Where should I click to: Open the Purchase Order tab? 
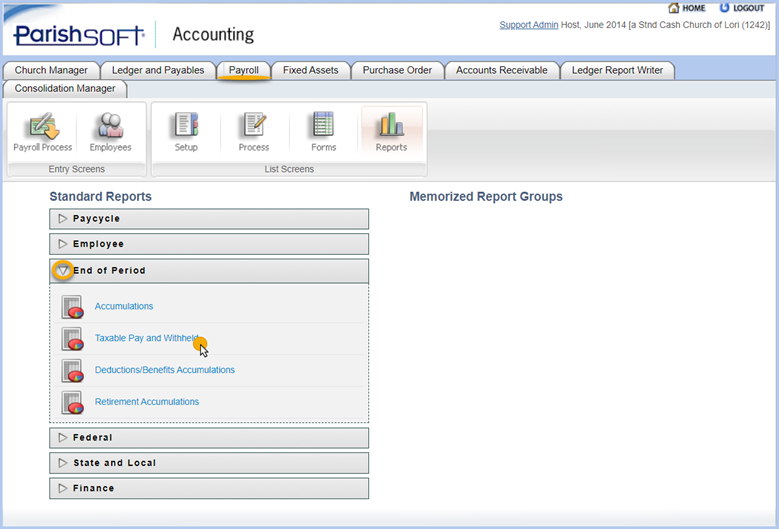tap(397, 71)
